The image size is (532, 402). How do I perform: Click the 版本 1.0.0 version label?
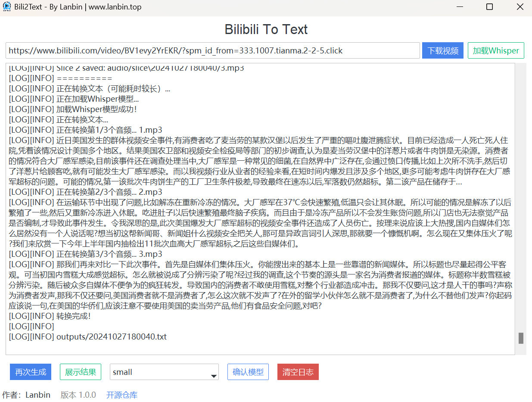[78, 395]
